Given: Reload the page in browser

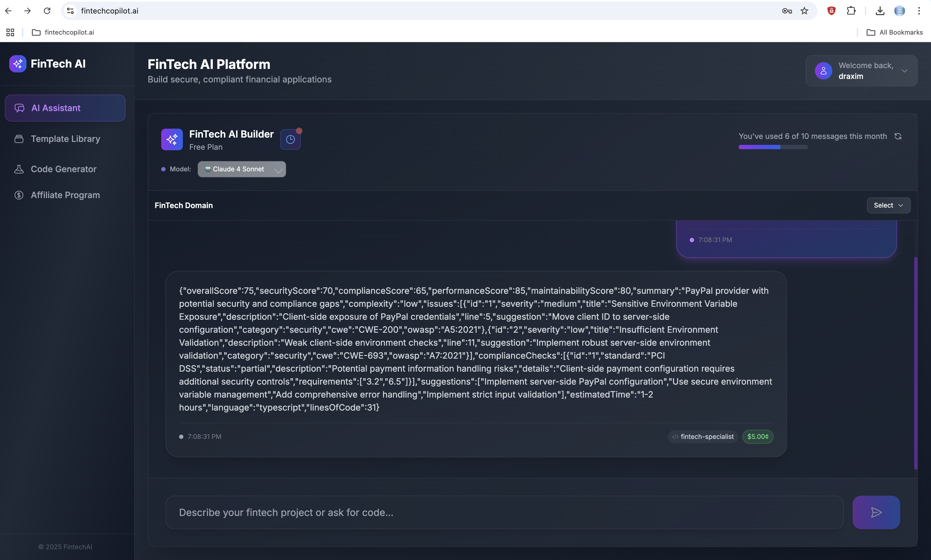Looking at the screenshot, I should [47, 11].
